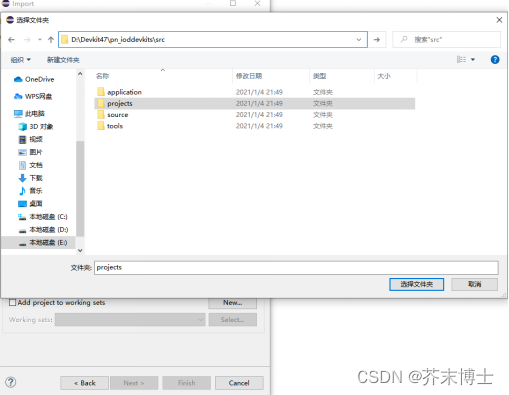Open 3D 对象 in the sidebar
Viewport: 509px width, 395px height.
[x=36, y=127]
